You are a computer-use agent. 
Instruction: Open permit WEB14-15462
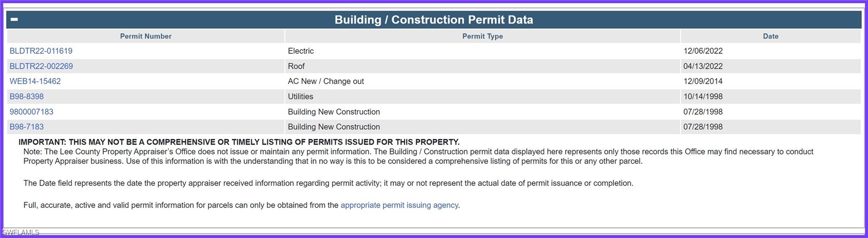point(35,81)
